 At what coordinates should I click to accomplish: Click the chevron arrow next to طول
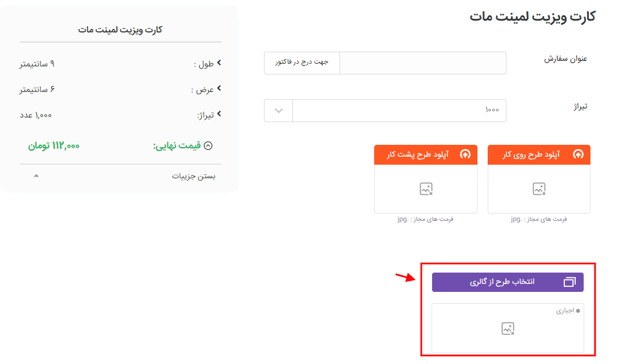point(219,62)
